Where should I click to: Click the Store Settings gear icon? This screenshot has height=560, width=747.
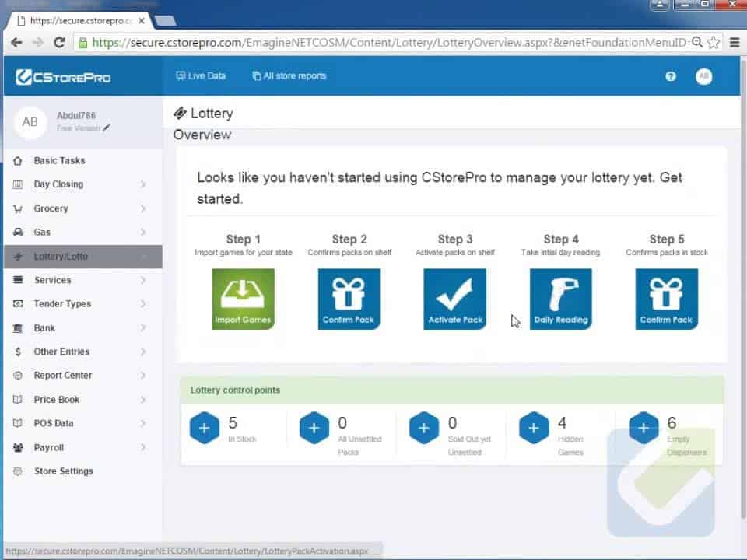18,471
